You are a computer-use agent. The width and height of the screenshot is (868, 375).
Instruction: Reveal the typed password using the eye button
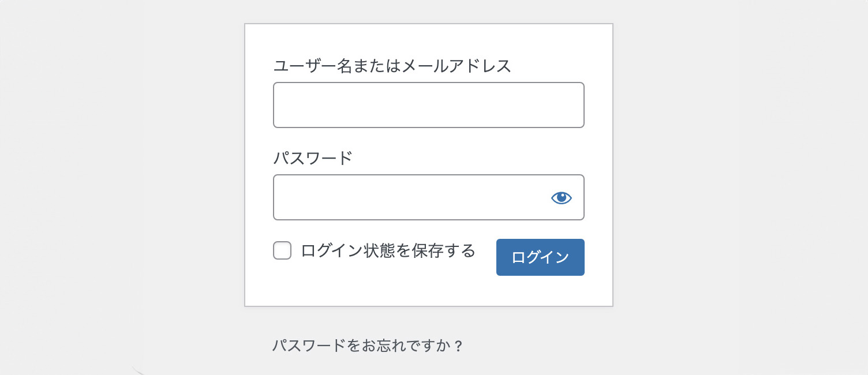pyautogui.click(x=561, y=198)
